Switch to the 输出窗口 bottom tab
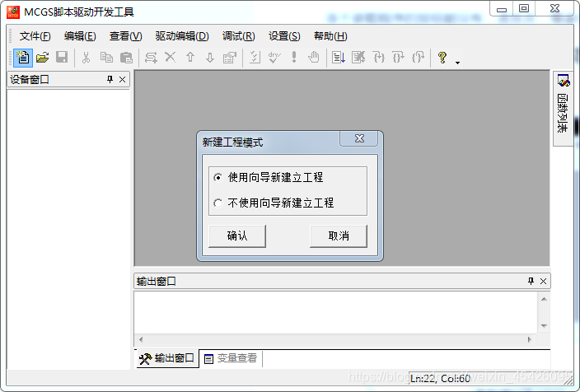Image resolution: width=580 pixels, height=392 pixels. 167,358
